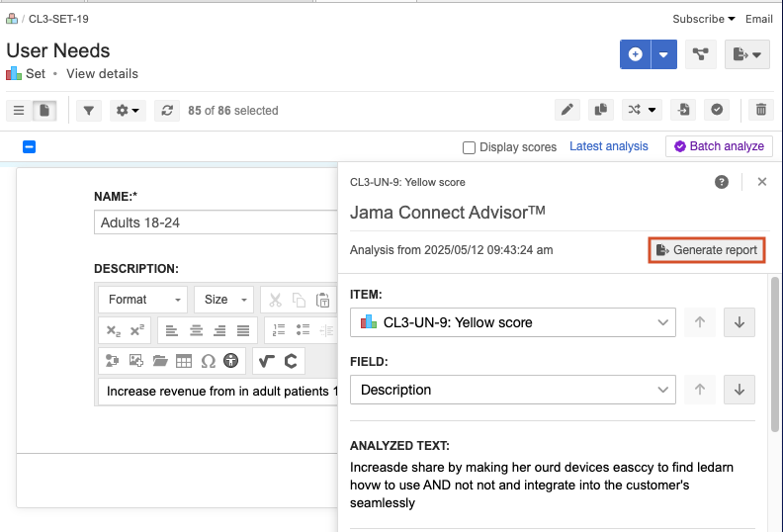The width and height of the screenshot is (783, 532).
Task: Click the refresh icon in the toolbar
Action: click(x=167, y=111)
